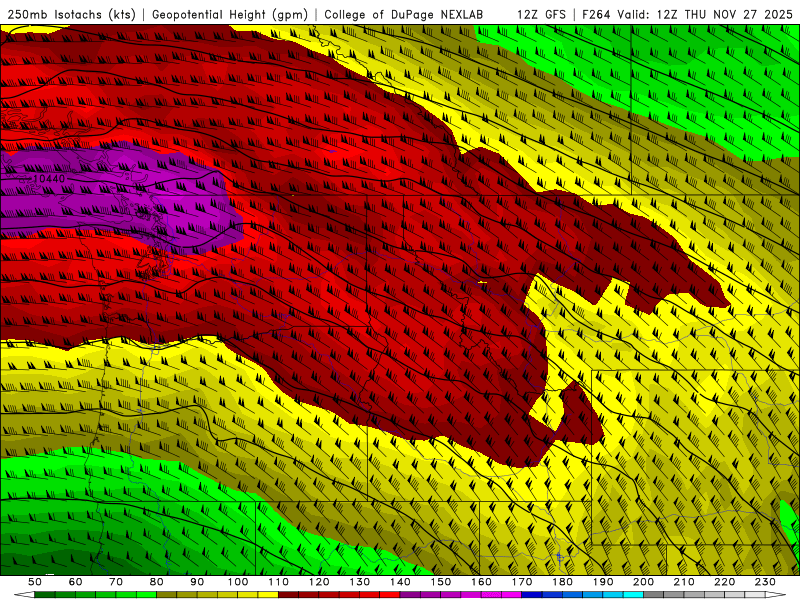Viewport: 800px width, 600px height.
Task: Click the '250mb Isotachs (kts)' title text
Action: [x=71, y=14]
